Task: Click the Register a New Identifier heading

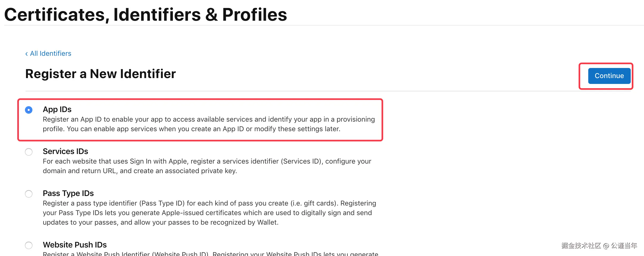Action: pyautogui.click(x=100, y=74)
